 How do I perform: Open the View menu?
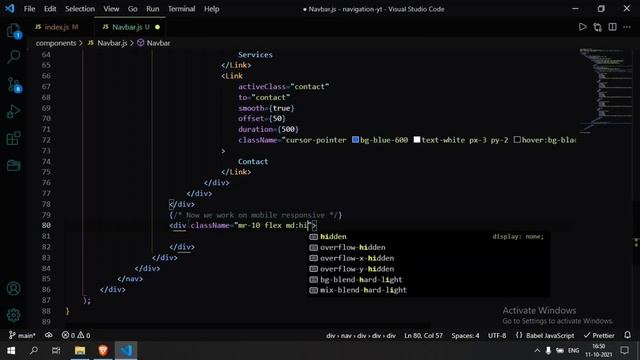click(111, 9)
